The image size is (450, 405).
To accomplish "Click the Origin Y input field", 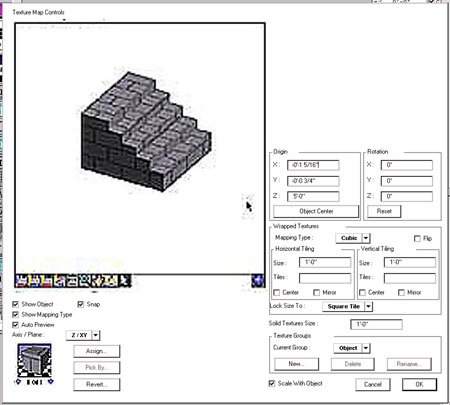I will coord(313,181).
